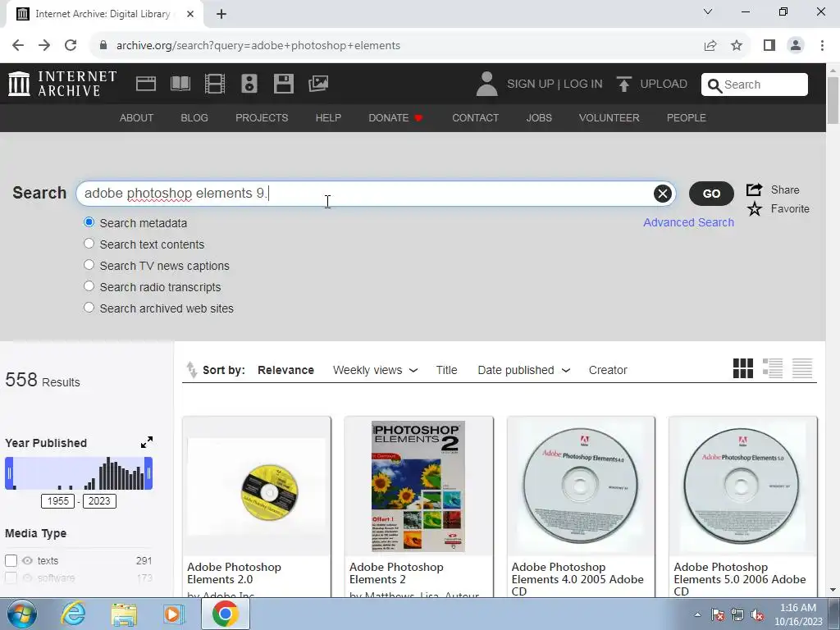The width and height of the screenshot is (840, 630).
Task: Click the page vertical scrollbar
Action: [x=833, y=101]
